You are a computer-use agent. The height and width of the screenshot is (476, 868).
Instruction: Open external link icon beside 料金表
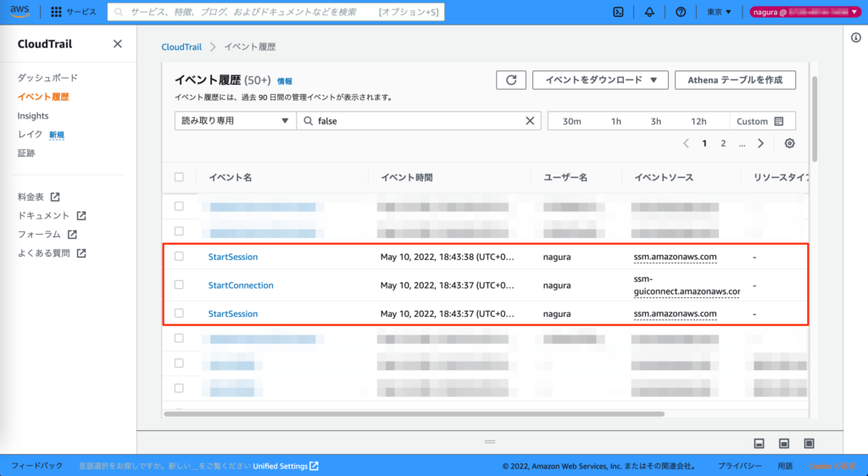(x=55, y=196)
